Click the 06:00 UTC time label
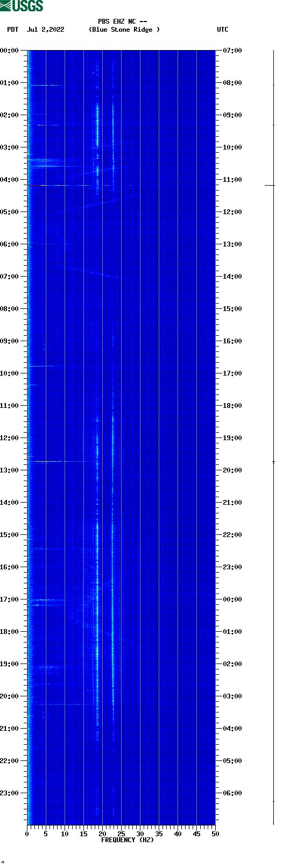The image size is (297, 868). [x=232, y=793]
